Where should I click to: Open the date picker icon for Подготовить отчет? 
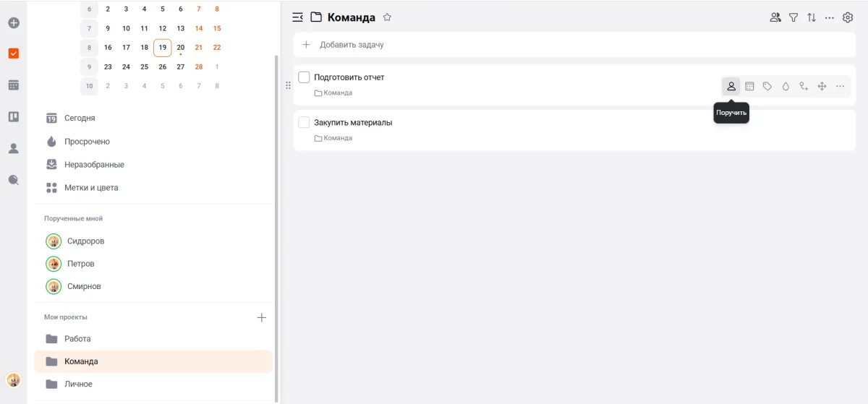click(x=749, y=86)
